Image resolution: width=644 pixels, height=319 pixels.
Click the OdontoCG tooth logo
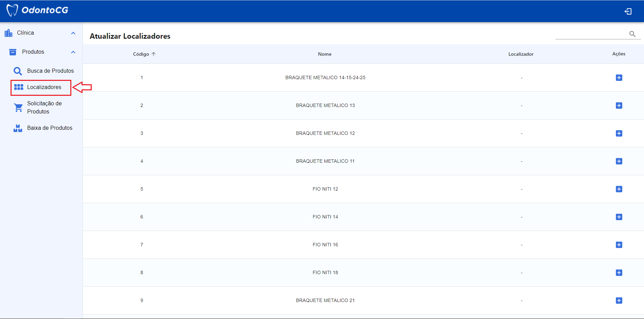coord(12,10)
